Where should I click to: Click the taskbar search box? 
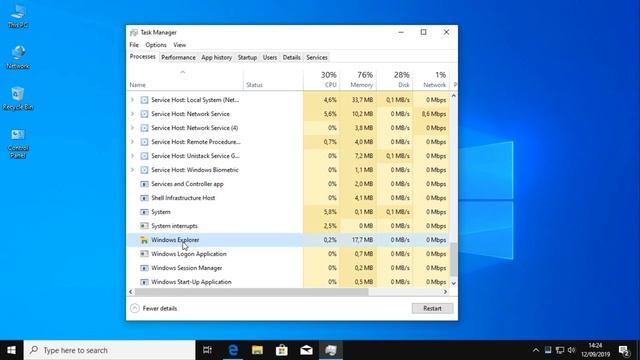tap(110, 350)
